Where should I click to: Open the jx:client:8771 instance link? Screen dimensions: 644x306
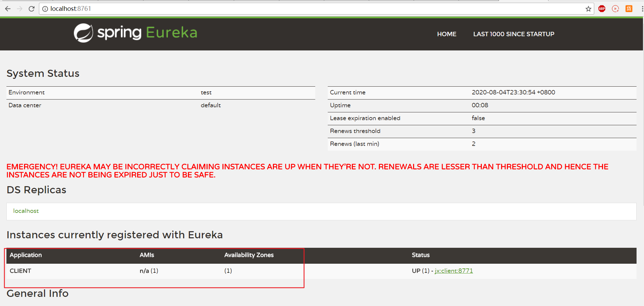454,271
